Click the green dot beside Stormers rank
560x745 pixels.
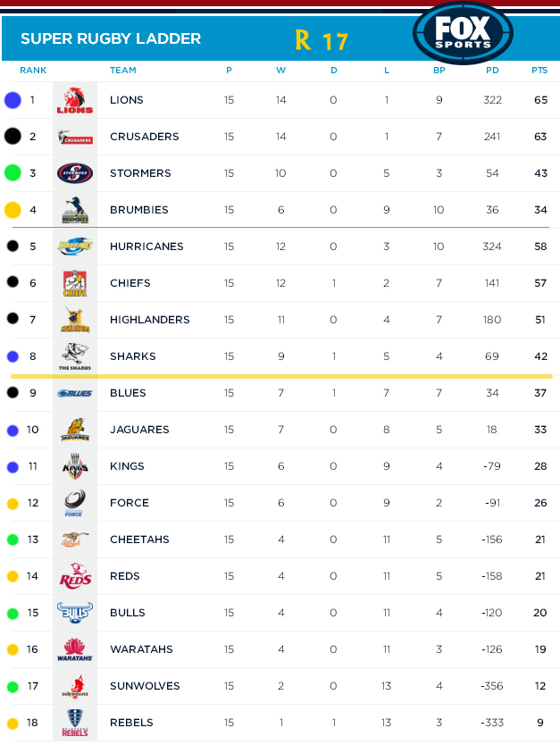click(13, 173)
